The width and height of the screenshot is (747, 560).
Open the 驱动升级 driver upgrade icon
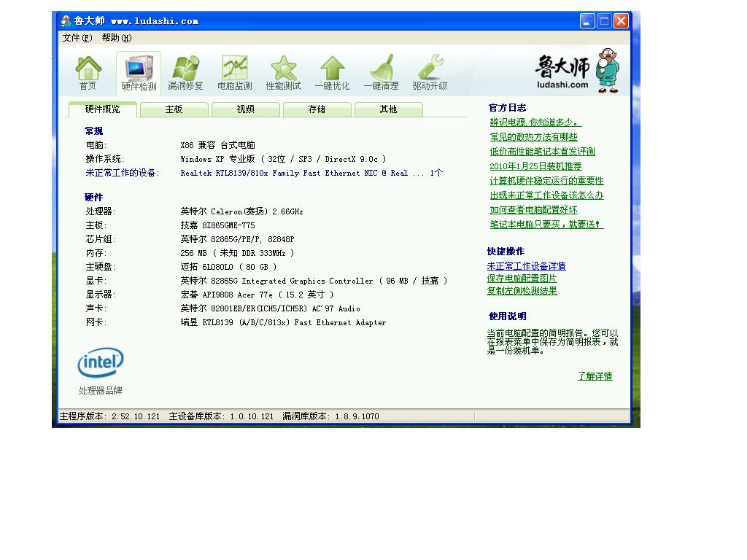(x=430, y=73)
